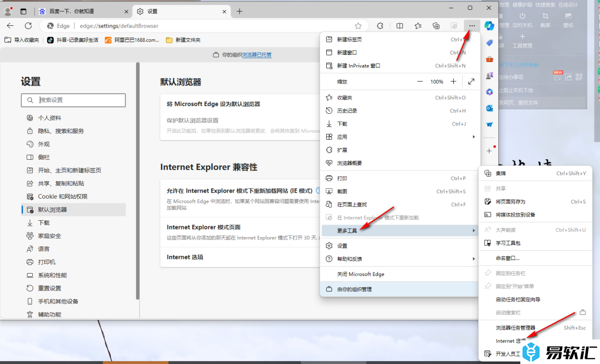Click the Settings and more ellipsis button
The image size is (600, 364).
[472, 26]
